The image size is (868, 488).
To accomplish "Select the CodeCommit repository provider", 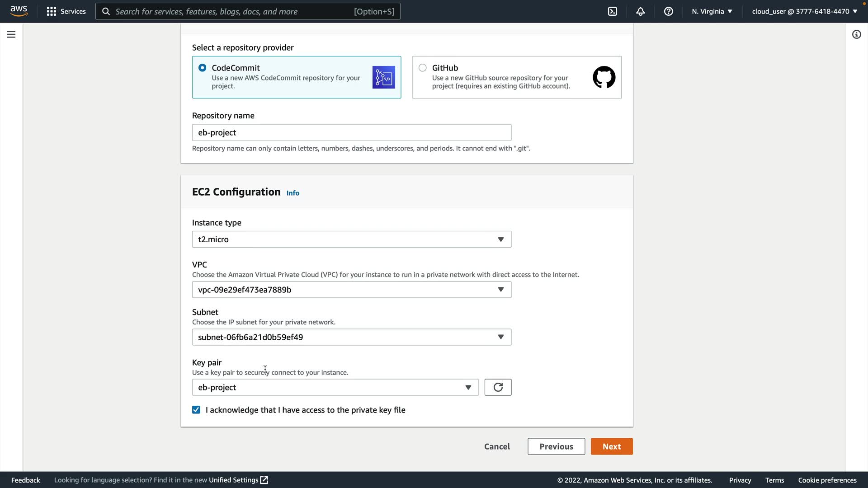I will pyautogui.click(x=203, y=68).
